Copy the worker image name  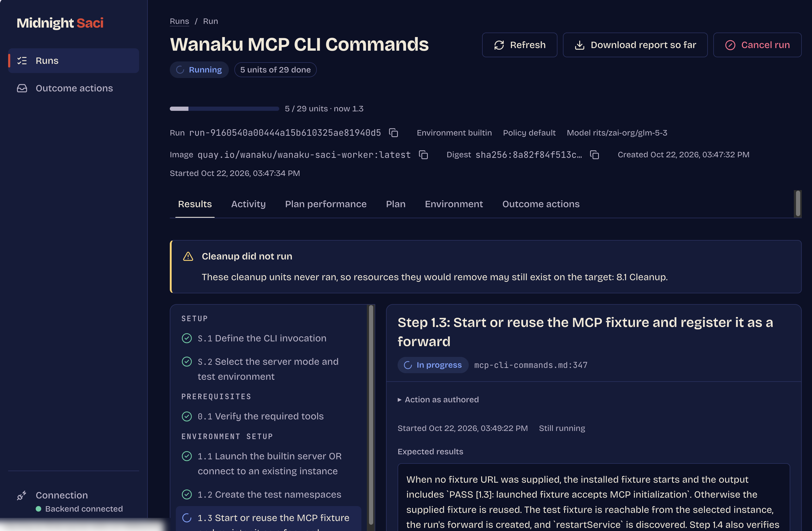423,155
